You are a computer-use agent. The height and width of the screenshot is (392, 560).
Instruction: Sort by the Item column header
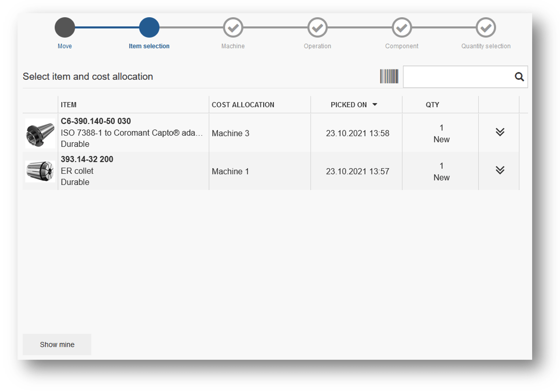click(69, 105)
